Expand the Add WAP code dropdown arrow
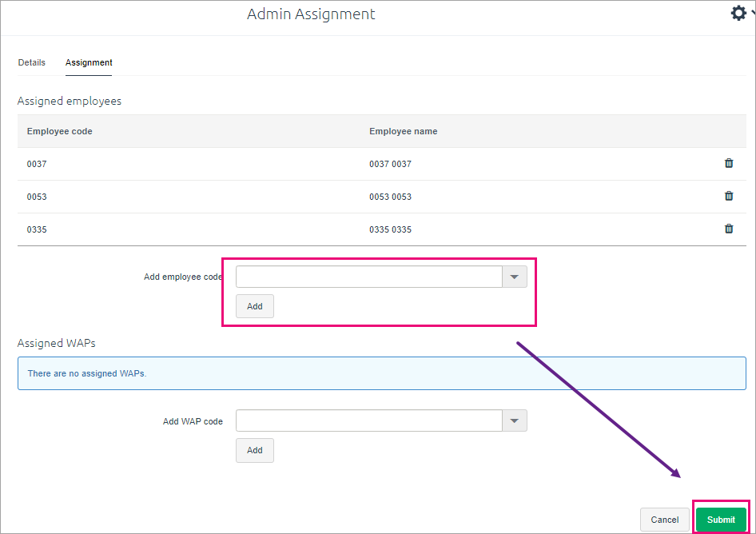This screenshot has width=756, height=534. tap(515, 420)
